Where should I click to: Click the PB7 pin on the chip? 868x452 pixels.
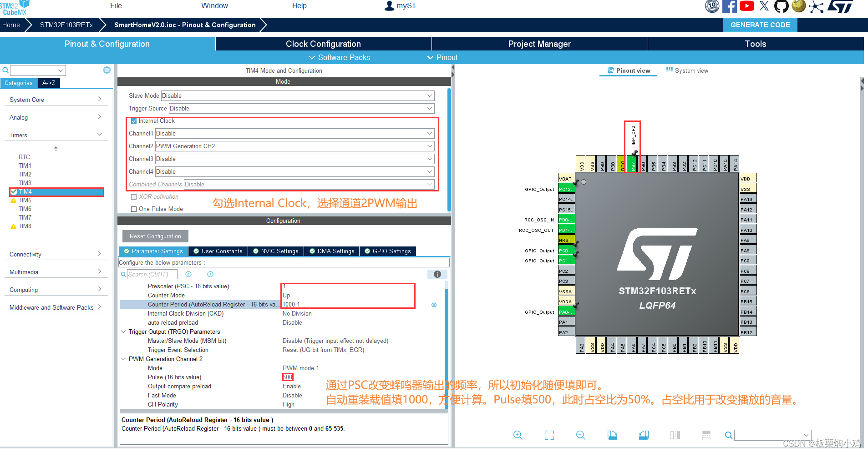[632, 164]
